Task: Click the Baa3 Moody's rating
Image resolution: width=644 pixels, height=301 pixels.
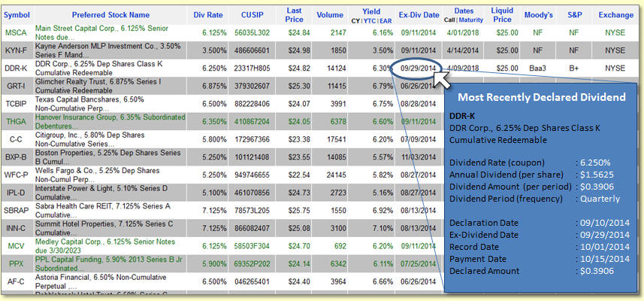Action: (x=539, y=68)
